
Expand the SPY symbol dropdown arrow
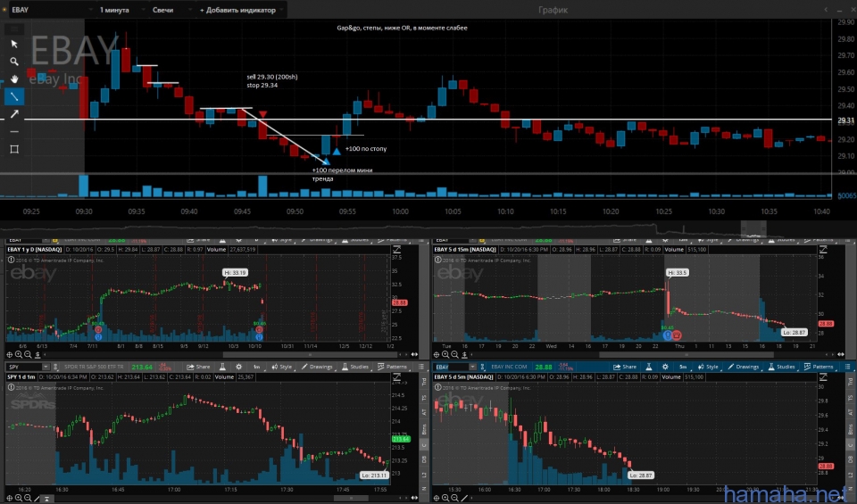pyautogui.click(x=46, y=367)
